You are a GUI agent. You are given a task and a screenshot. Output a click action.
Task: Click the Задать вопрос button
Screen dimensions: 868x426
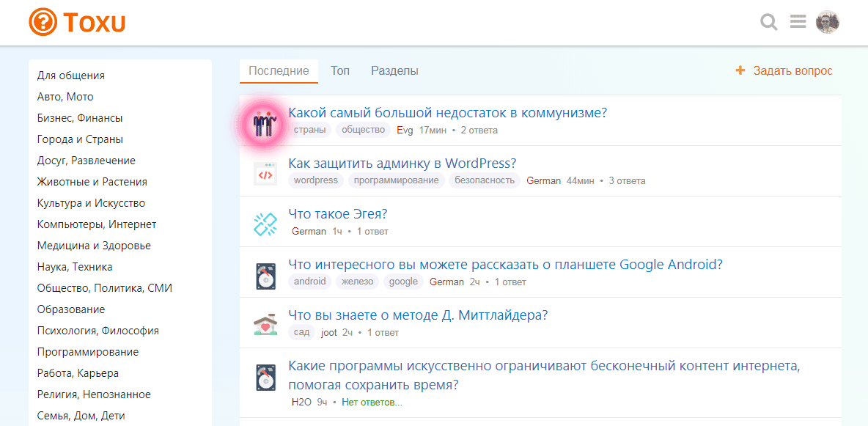[x=784, y=71]
